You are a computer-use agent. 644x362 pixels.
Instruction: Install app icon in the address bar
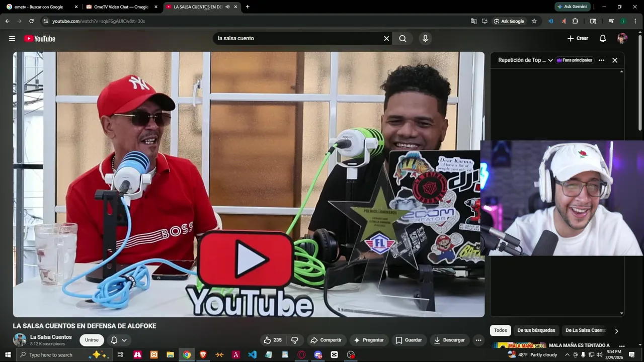(485, 21)
